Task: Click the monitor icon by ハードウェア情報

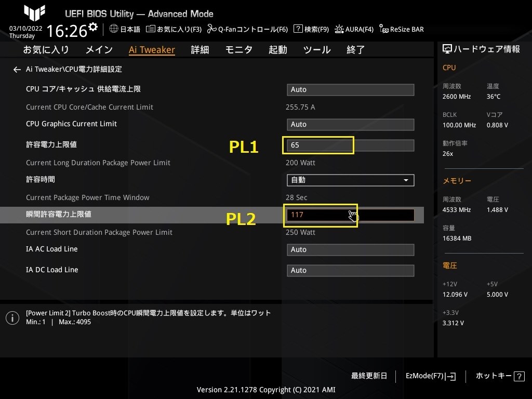Action: coord(447,49)
